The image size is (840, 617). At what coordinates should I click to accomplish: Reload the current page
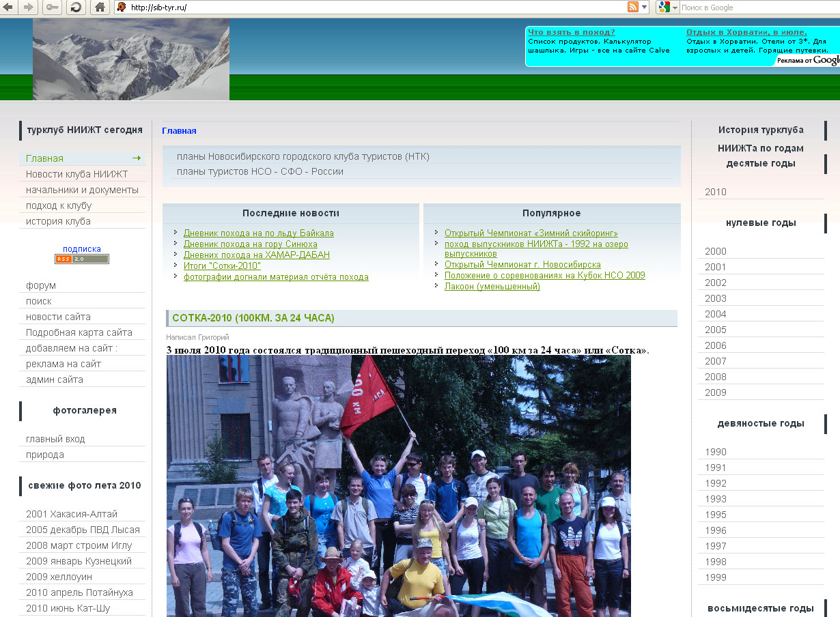click(x=75, y=8)
